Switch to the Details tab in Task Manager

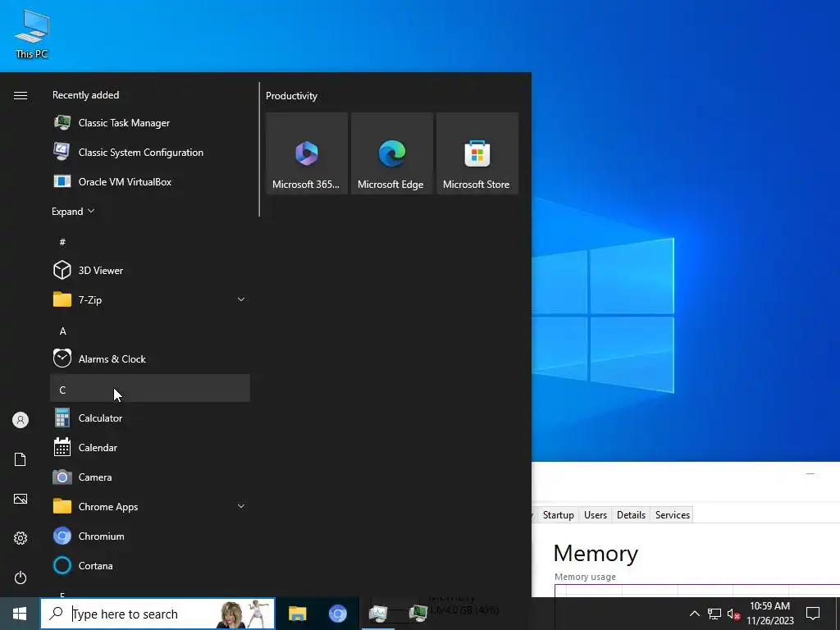point(631,515)
